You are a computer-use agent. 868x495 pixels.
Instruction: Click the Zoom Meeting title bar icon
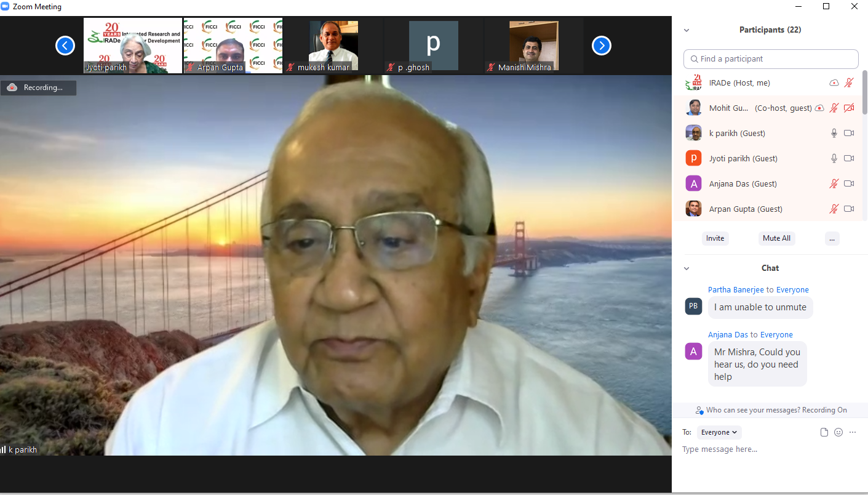click(x=6, y=6)
